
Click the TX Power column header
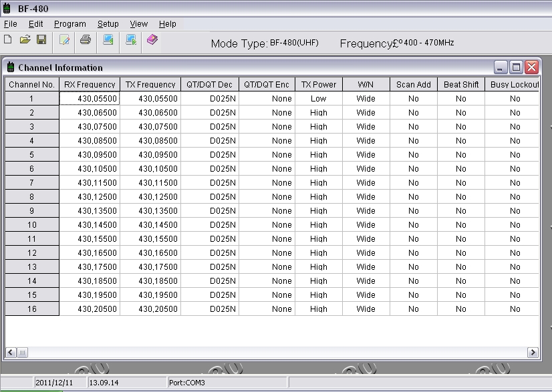[319, 84]
